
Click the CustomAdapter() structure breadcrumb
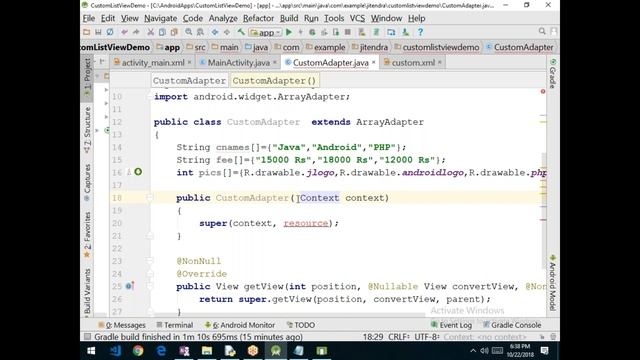(274, 81)
